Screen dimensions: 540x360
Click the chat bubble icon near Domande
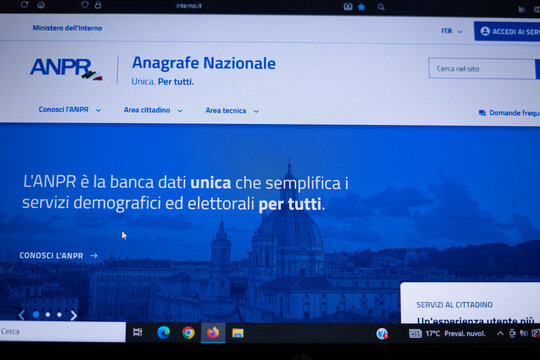click(482, 113)
